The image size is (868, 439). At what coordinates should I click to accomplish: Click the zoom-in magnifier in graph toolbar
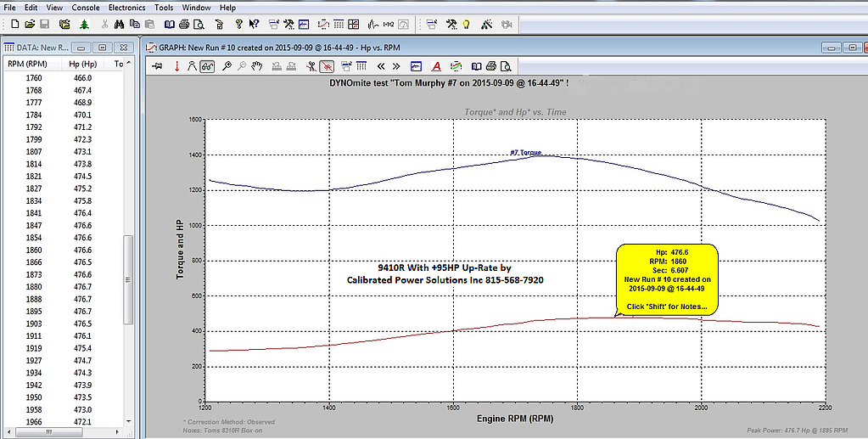point(227,66)
